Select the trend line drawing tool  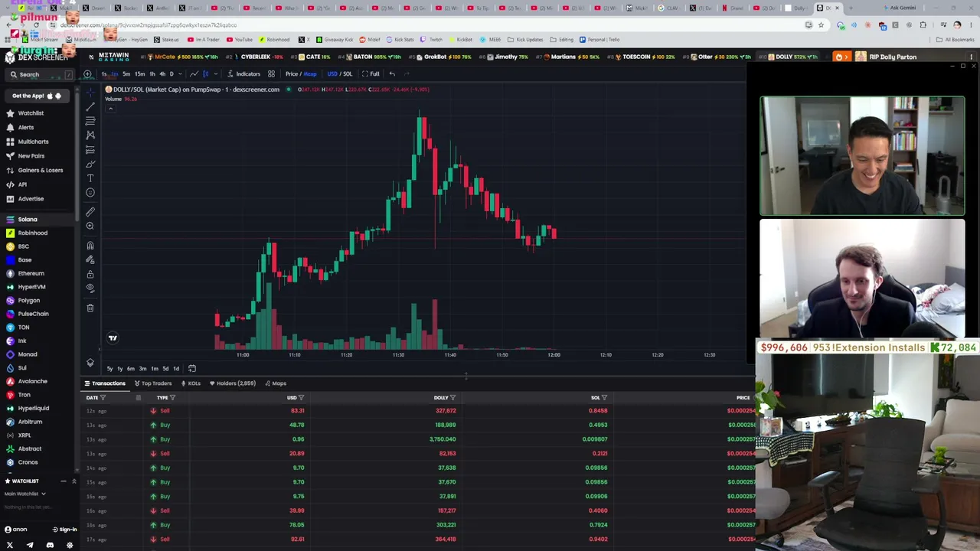point(90,106)
